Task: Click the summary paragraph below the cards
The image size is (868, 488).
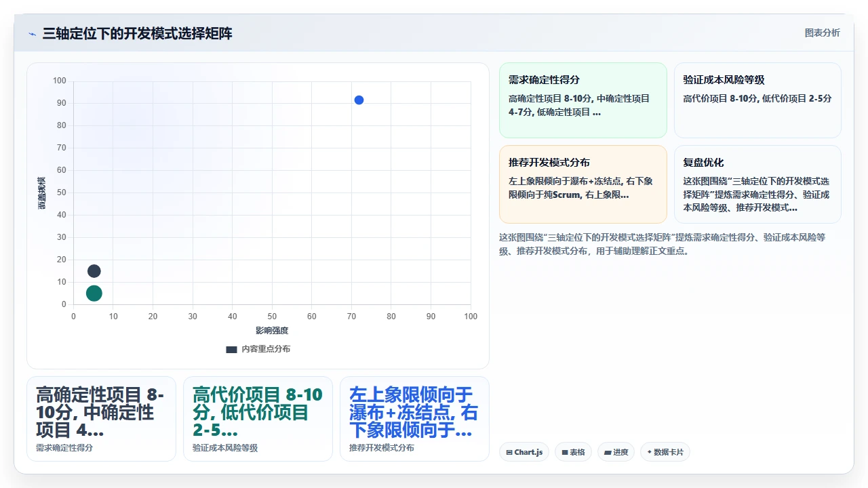Action: 662,244
